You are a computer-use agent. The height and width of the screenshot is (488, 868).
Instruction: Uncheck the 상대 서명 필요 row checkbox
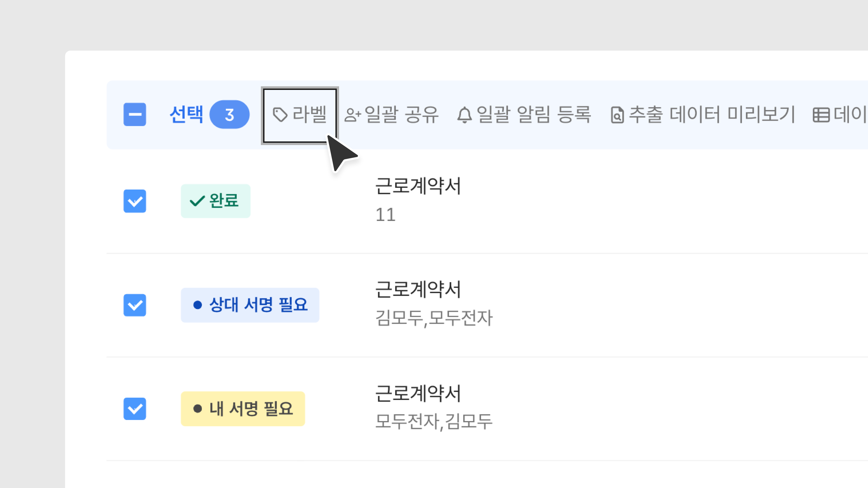click(135, 305)
